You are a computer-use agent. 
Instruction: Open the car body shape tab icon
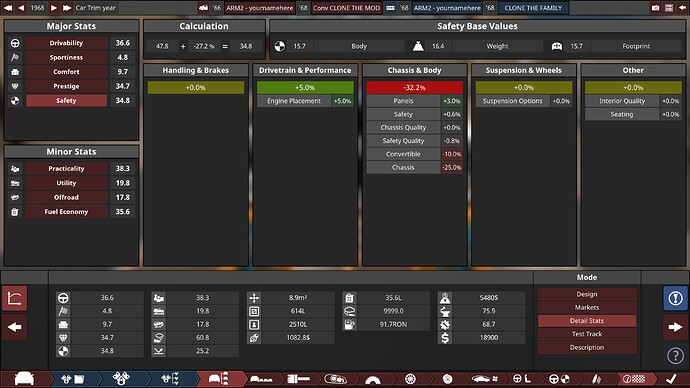pyautogui.click(x=261, y=379)
